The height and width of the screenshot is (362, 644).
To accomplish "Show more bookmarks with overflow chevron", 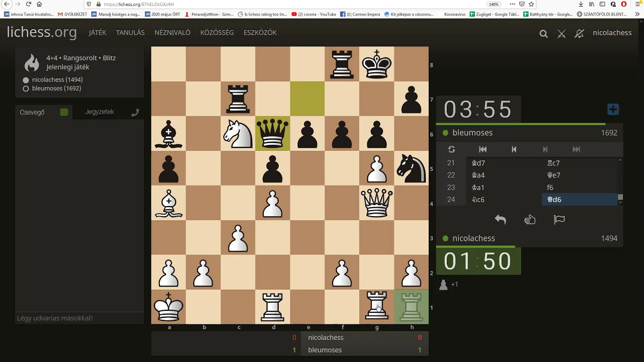I will click(x=638, y=14).
